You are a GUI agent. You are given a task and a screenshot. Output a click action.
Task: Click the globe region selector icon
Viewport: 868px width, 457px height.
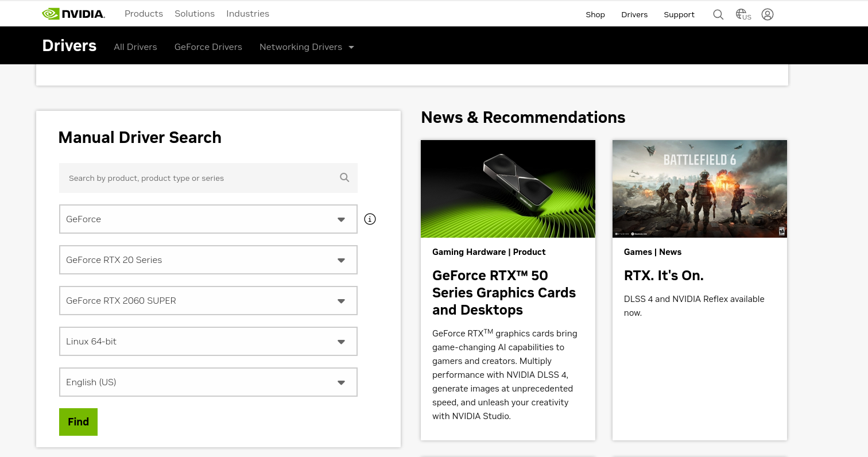pyautogui.click(x=743, y=14)
